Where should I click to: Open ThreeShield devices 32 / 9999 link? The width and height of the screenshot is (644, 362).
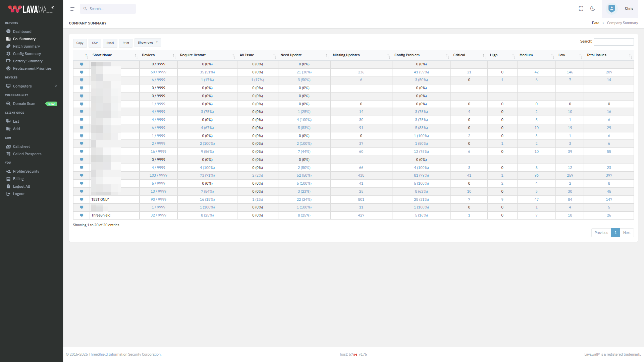click(x=158, y=215)
